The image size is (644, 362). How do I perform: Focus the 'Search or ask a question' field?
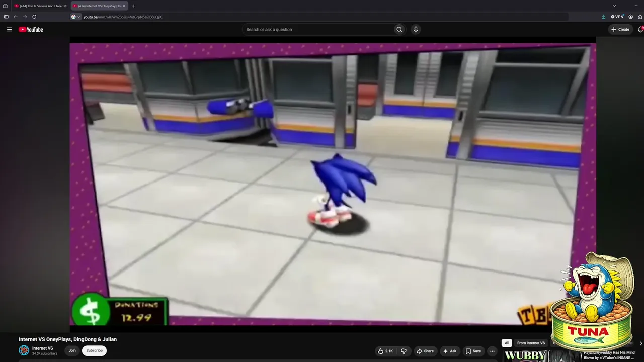click(x=318, y=30)
